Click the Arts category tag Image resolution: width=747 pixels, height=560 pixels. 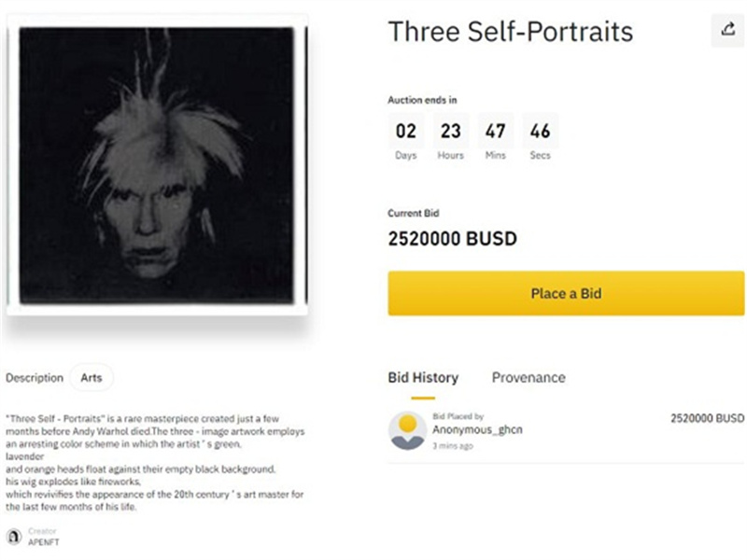92,378
